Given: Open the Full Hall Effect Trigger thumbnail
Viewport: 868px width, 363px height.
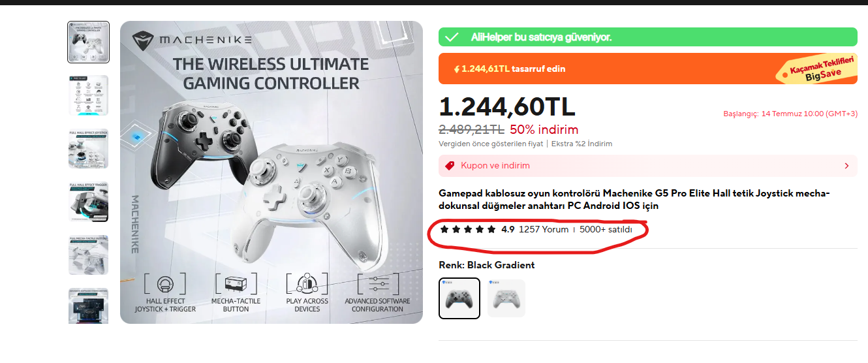Looking at the screenshot, I should pyautogui.click(x=88, y=202).
